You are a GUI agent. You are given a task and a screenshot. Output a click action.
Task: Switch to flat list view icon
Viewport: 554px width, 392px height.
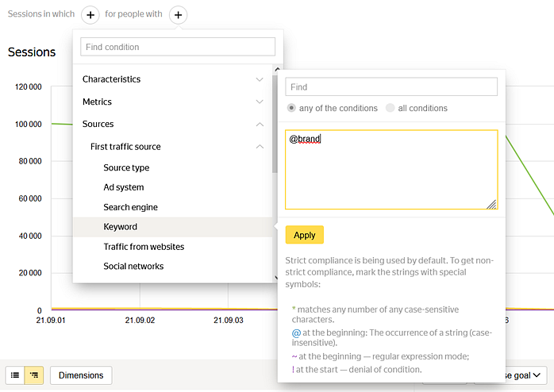point(15,375)
